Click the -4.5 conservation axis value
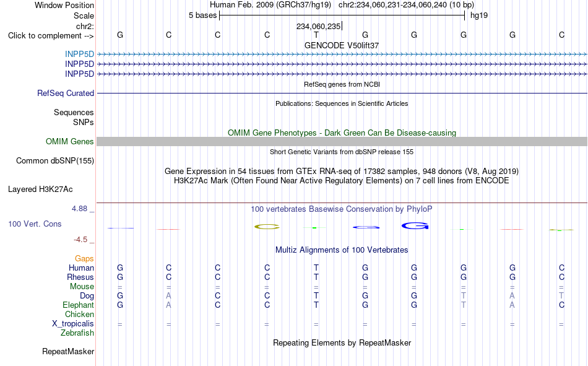This screenshot has width=588, height=366. (x=80, y=240)
